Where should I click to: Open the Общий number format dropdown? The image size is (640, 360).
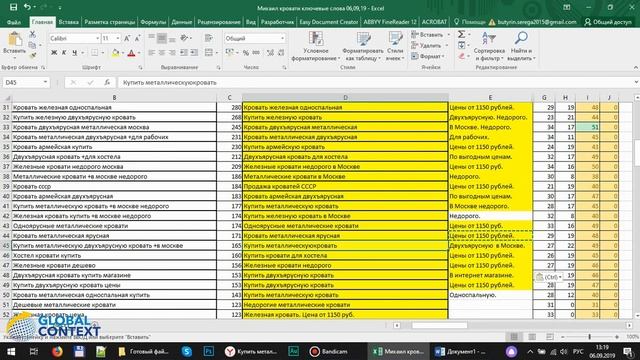pyautogui.click(x=282, y=38)
